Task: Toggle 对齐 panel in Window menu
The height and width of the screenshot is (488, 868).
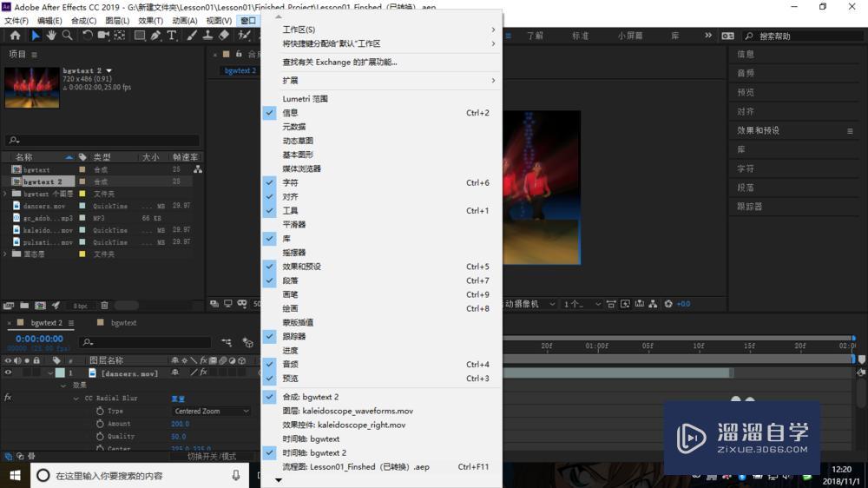Action: [381, 196]
